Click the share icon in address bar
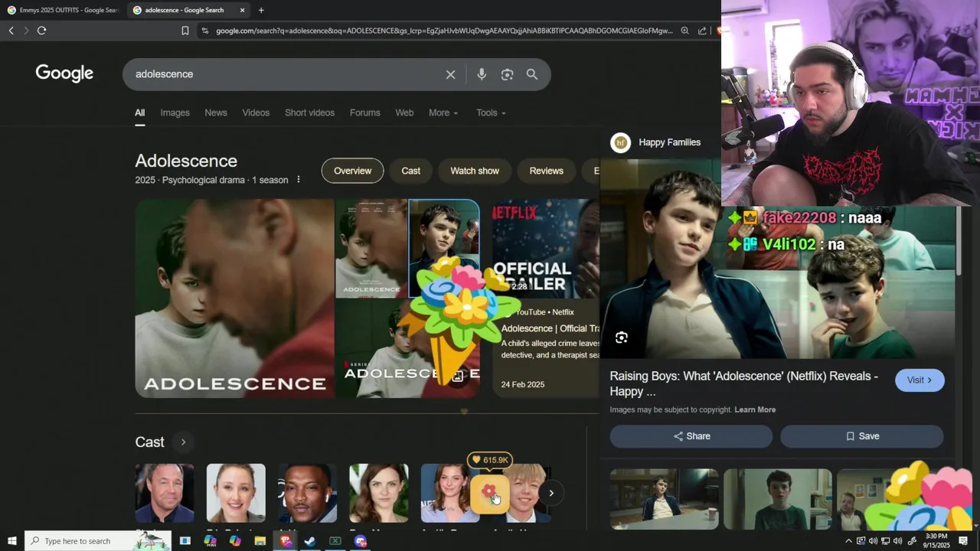Viewport: 980px width, 551px height. 702,31
